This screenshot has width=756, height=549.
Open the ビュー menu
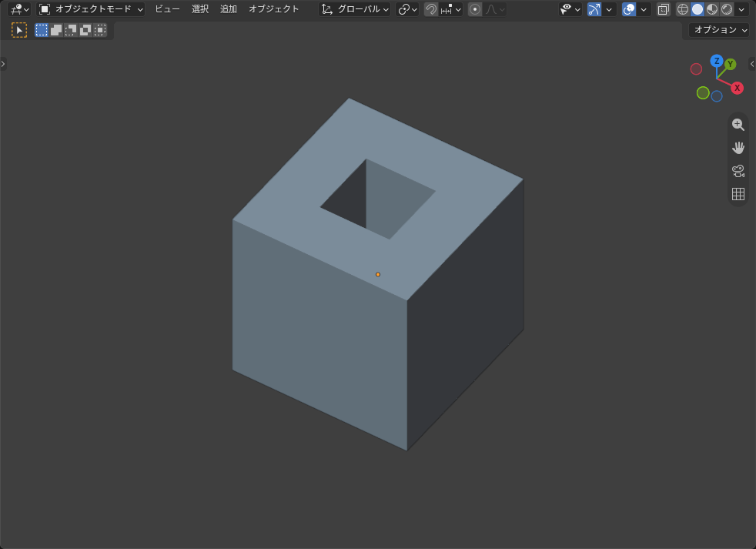[167, 9]
